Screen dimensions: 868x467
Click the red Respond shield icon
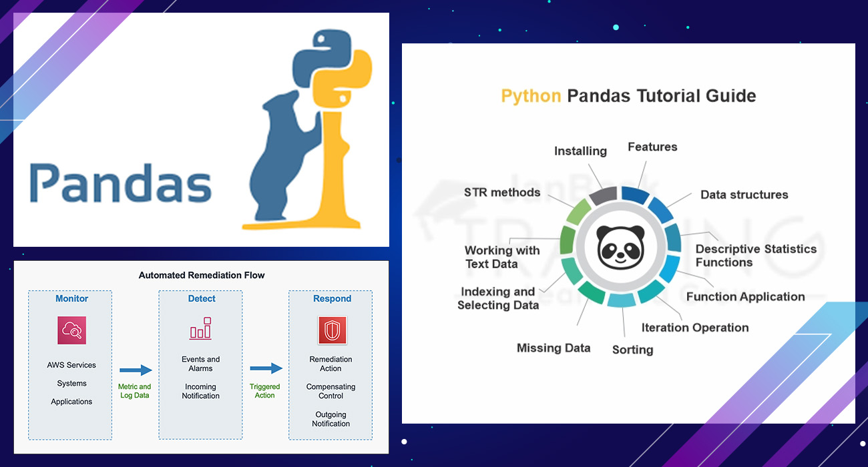(x=331, y=330)
